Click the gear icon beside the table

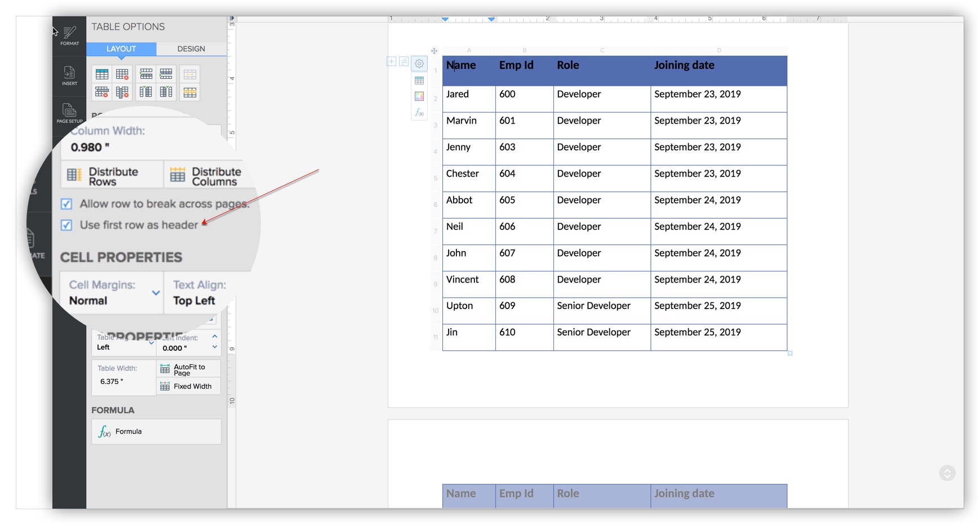pos(419,64)
